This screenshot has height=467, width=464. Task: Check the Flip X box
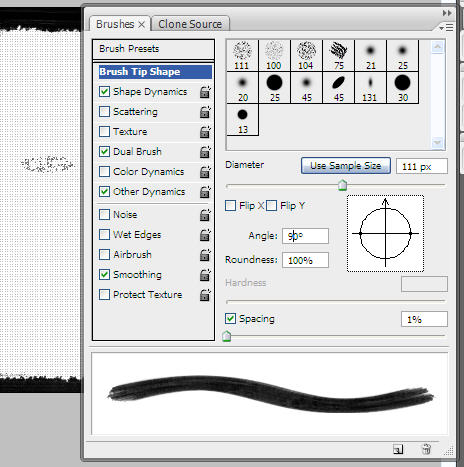[230, 205]
